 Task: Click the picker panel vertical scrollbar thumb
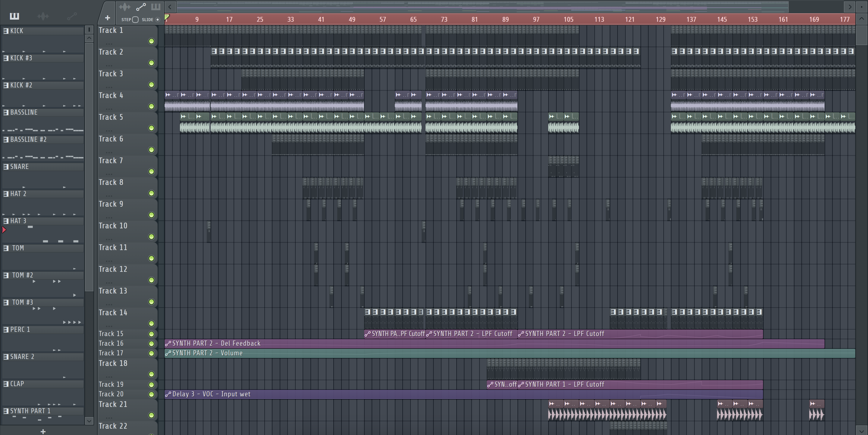(x=89, y=167)
